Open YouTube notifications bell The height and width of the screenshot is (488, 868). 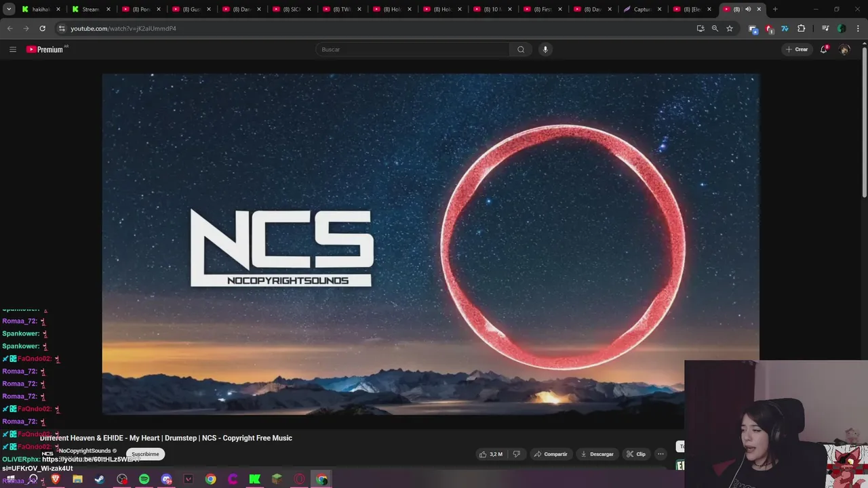[824, 49]
